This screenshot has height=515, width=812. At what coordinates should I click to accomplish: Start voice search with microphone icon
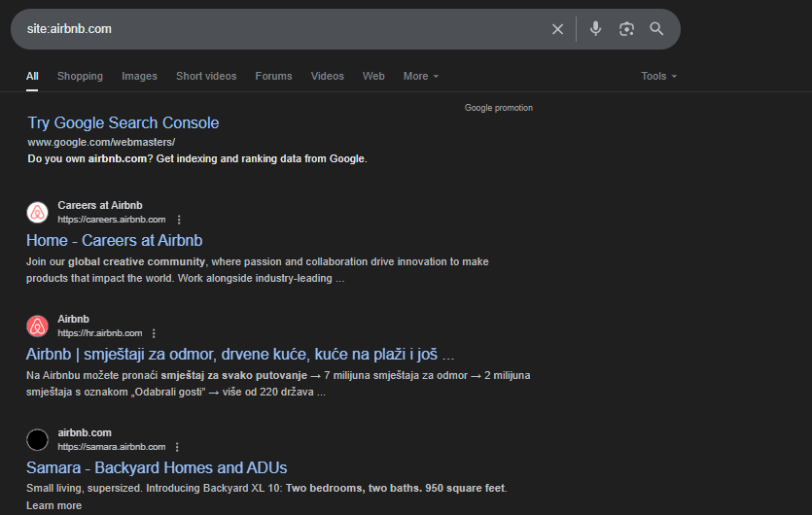(x=595, y=29)
